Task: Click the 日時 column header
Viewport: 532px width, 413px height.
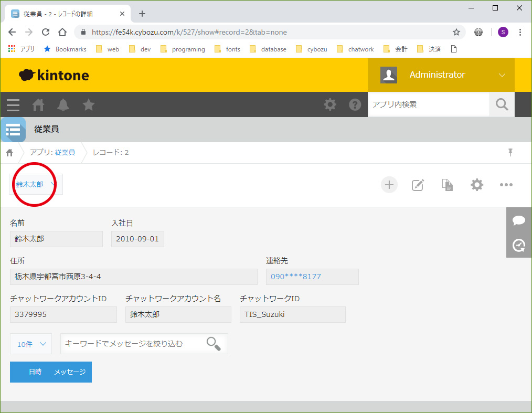Action: click(35, 372)
